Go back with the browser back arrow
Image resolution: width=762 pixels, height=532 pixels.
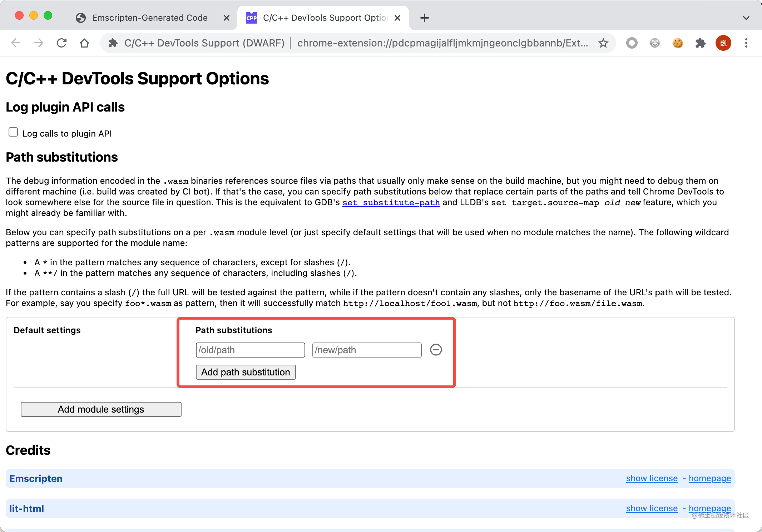(x=16, y=43)
